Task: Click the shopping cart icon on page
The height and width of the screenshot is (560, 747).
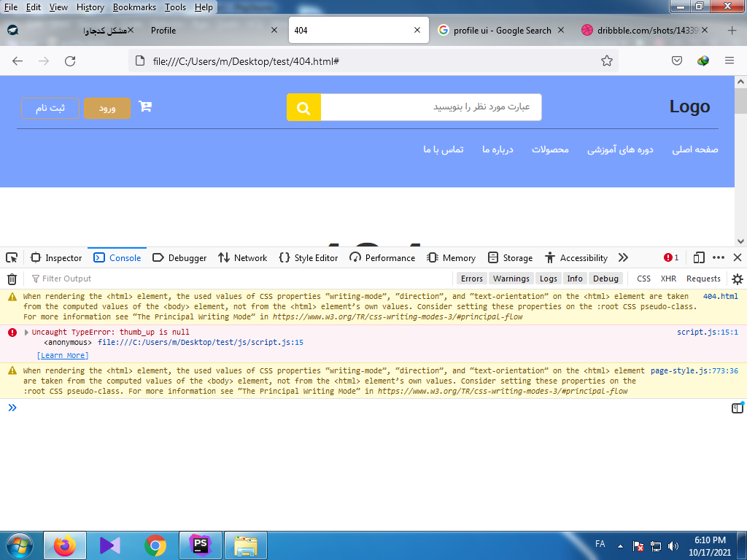Action: (x=145, y=107)
